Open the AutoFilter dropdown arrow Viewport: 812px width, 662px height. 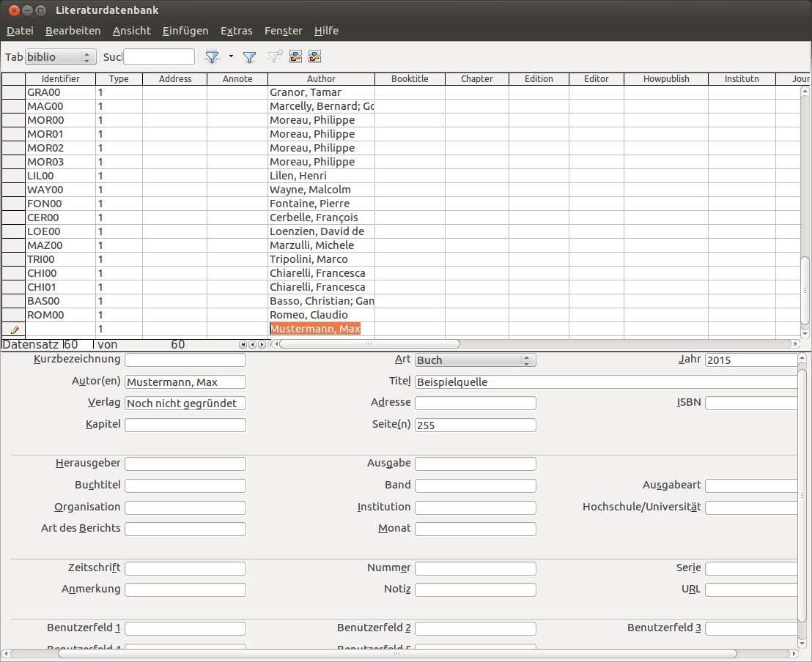pyautogui.click(x=231, y=56)
